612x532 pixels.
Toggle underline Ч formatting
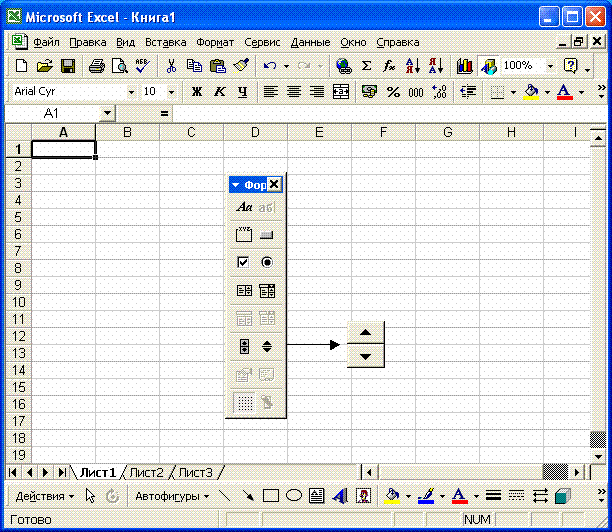[243, 92]
